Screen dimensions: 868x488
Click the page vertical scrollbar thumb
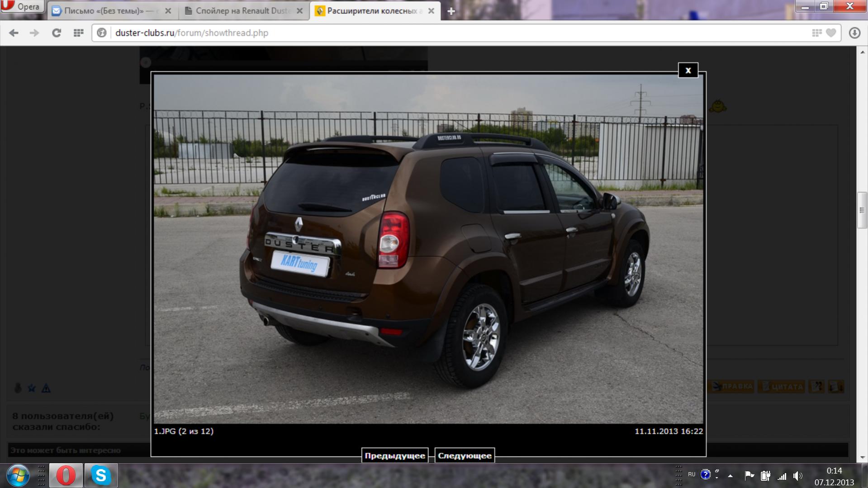[862, 210]
